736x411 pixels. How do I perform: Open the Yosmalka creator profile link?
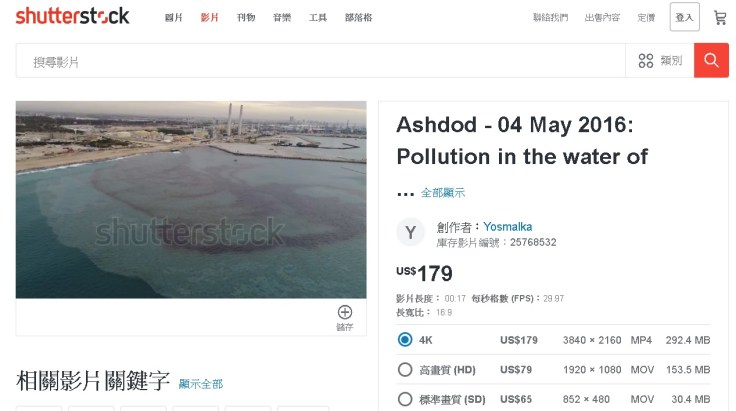click(x=507, y=227)
